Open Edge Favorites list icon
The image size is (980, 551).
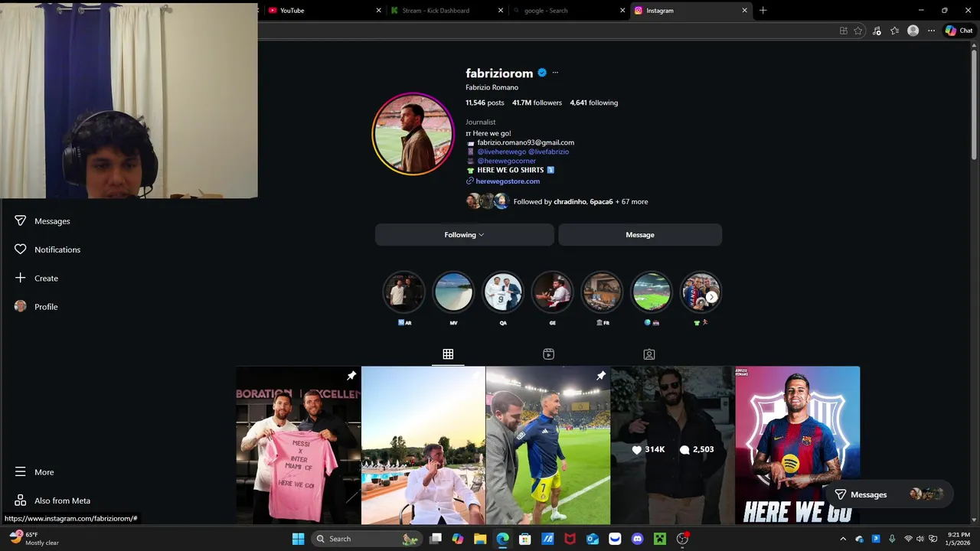[894, 31]
